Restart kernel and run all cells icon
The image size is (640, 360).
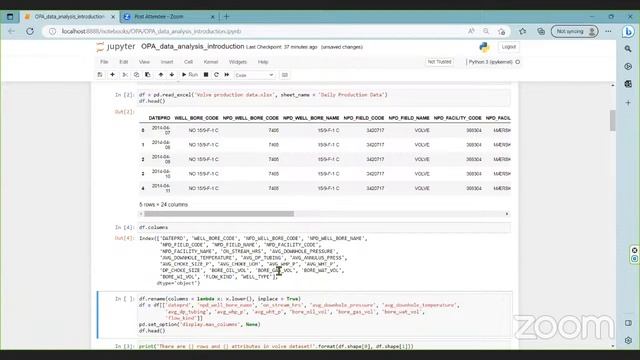point(227,75)
